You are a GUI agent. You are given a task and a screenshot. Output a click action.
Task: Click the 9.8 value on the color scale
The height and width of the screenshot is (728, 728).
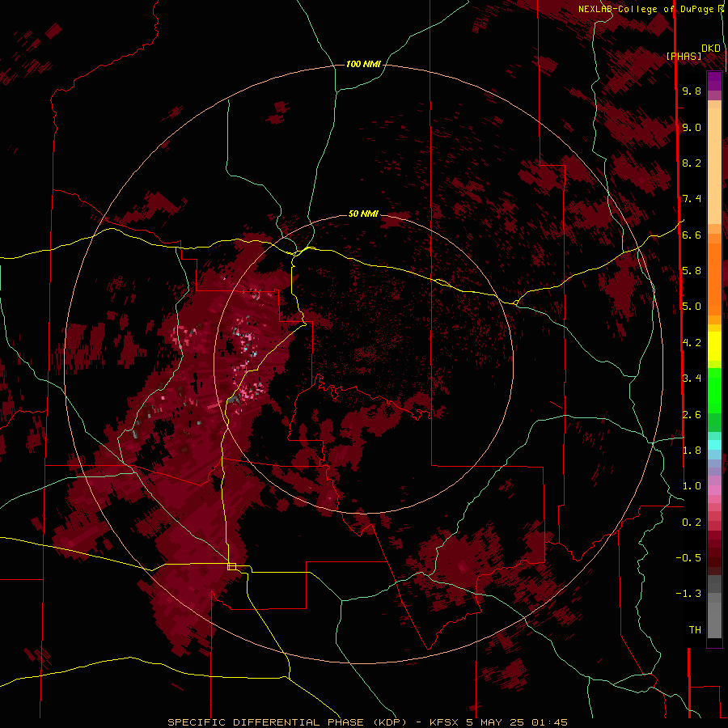pos(692,91)
